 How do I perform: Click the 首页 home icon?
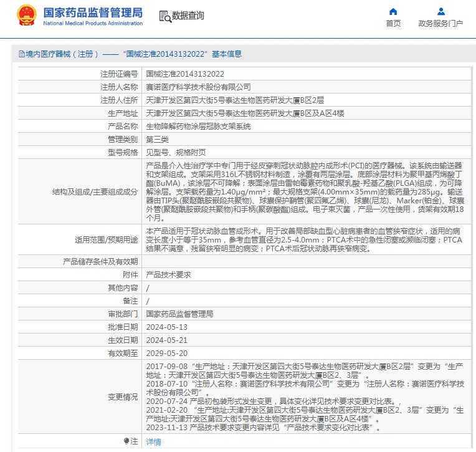(x=393, y=12)
